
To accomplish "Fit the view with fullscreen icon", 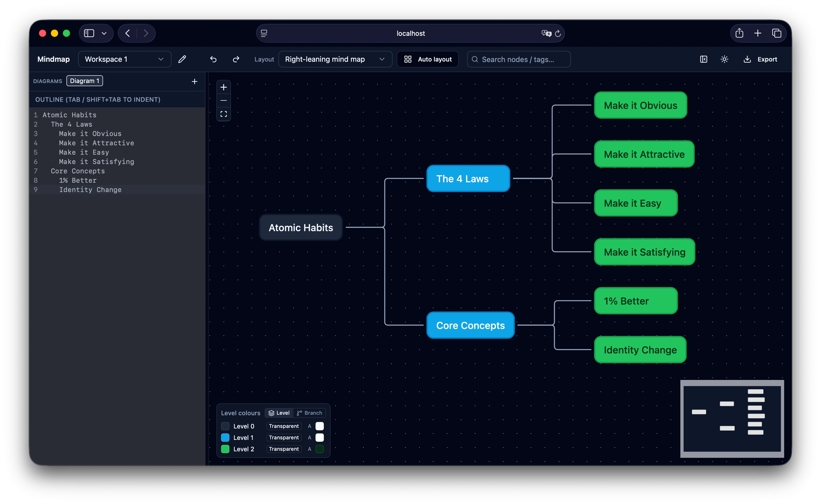I will [x=224, y=114].
